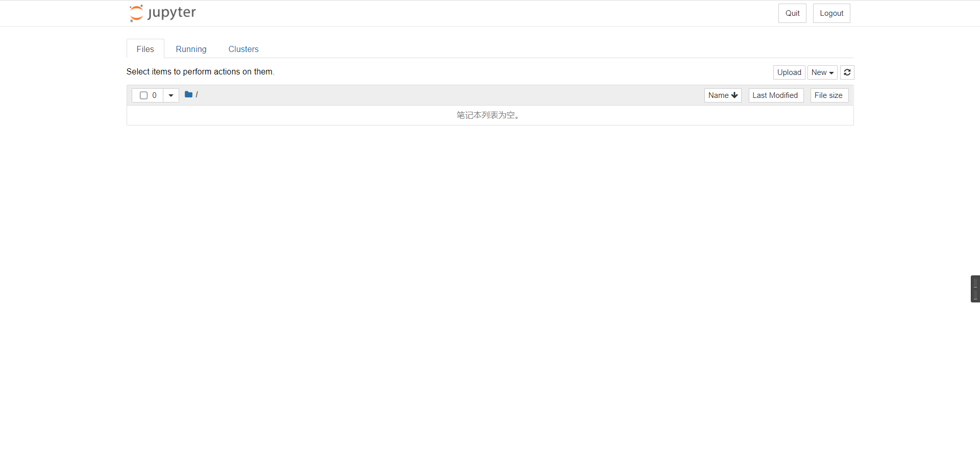Click the 笔记本列表为空 message
Screen dimensions: 980x460
click(488, 115)
